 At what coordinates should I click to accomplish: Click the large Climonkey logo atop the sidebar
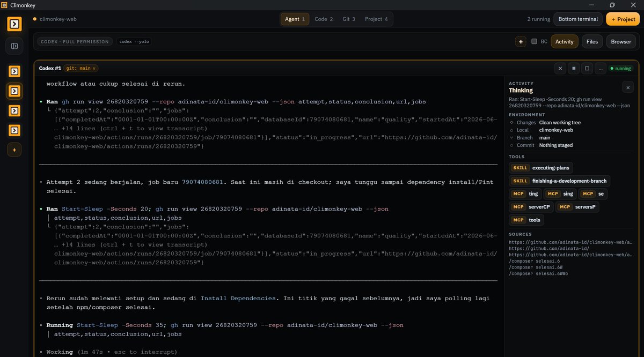[x=14, y=24]
